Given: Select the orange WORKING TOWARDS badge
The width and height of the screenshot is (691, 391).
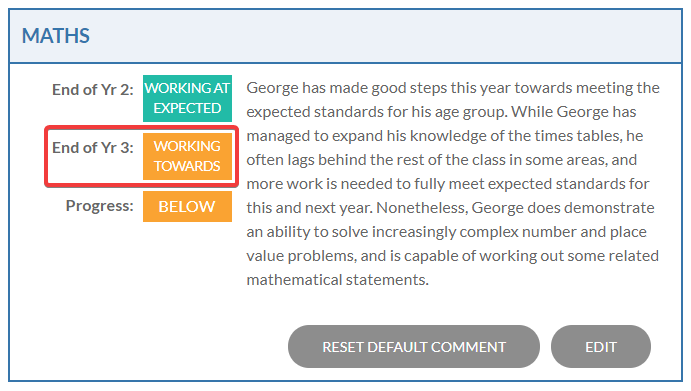Looking at the screenshot, I should click(187, 156).
